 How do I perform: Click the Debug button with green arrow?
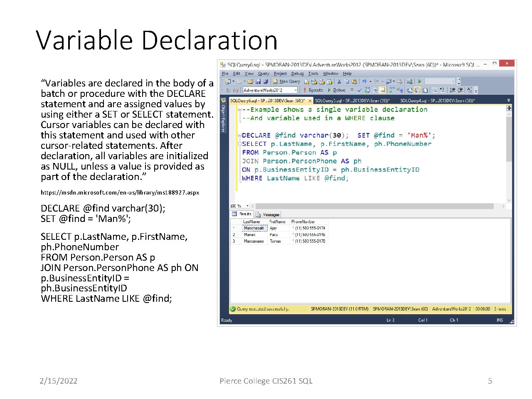[x=336, y=90]
